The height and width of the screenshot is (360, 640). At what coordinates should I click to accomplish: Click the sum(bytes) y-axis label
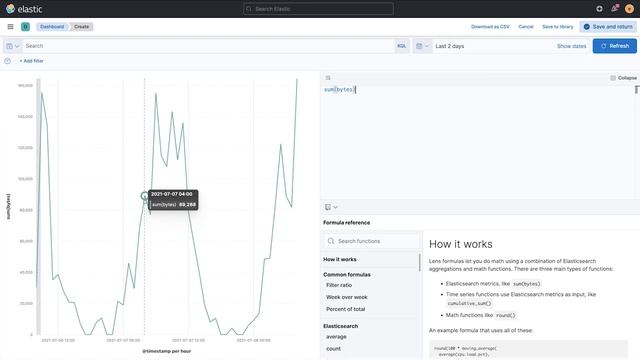coord(8,206)
